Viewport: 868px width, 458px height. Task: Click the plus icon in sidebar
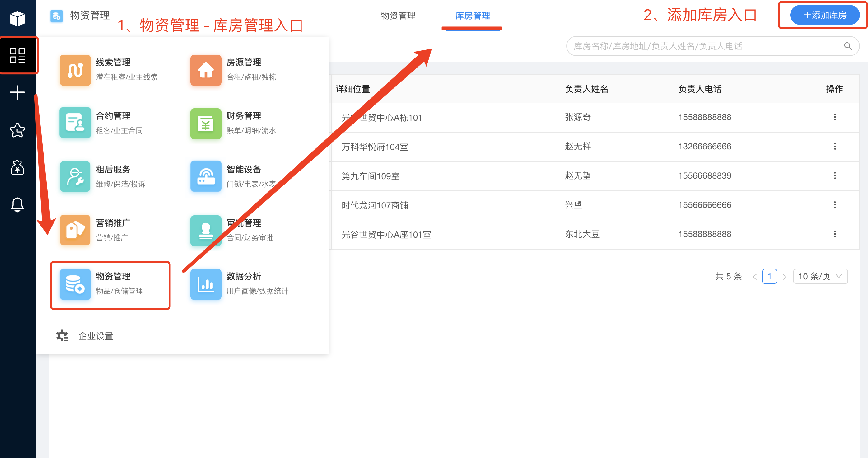coord(17,93)
